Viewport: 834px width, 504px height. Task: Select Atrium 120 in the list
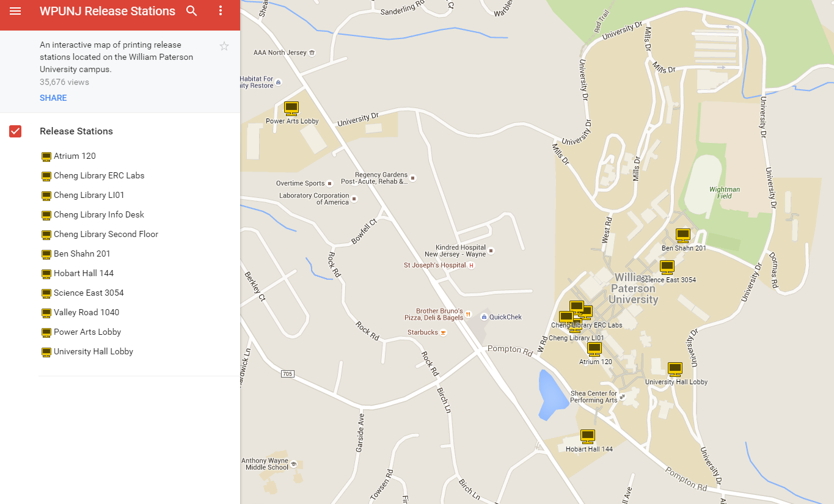pyautogui.click(x=75, y=156)
